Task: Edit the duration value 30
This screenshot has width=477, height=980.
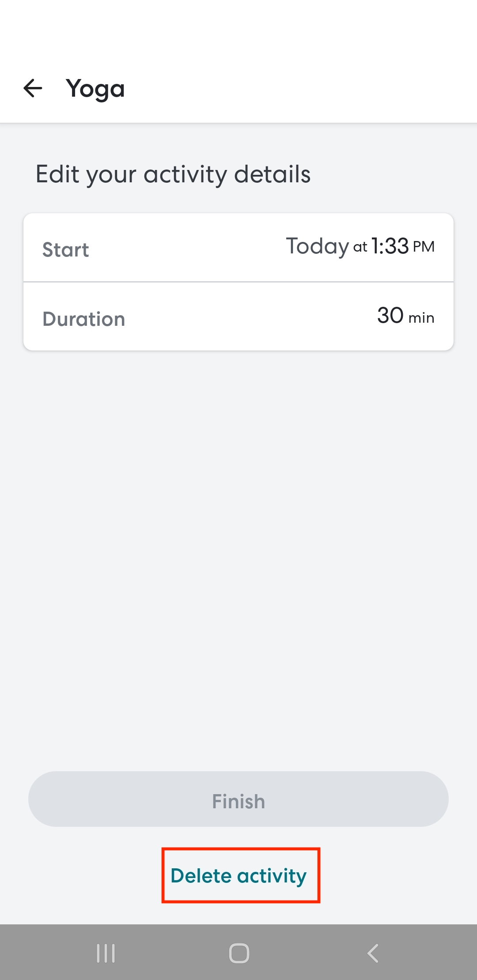Action: 390,316
